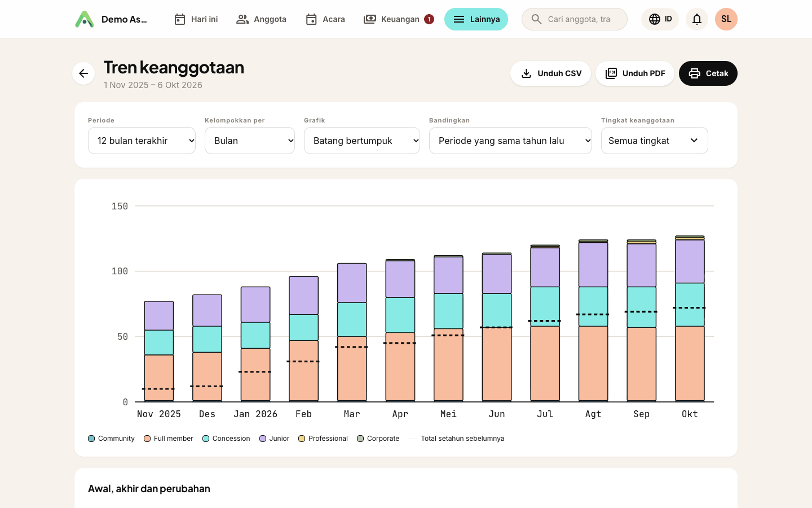Click the Jun Full member bar segment

[497, 364]
